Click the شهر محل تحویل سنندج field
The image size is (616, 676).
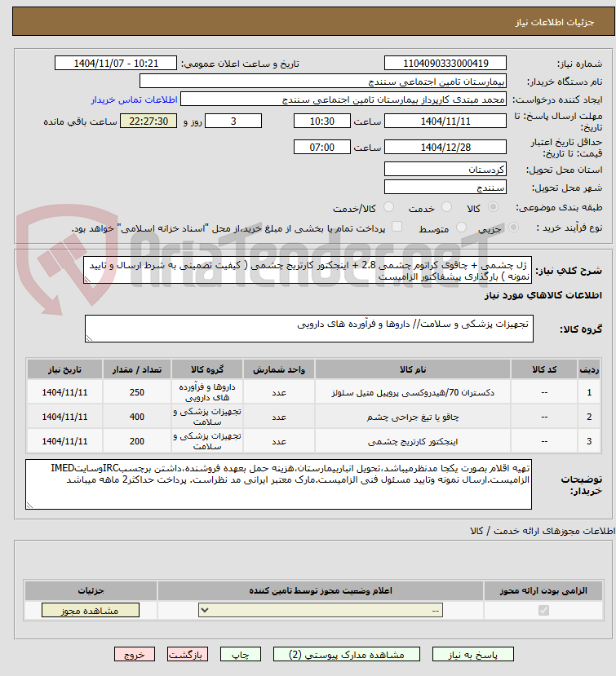445,187
